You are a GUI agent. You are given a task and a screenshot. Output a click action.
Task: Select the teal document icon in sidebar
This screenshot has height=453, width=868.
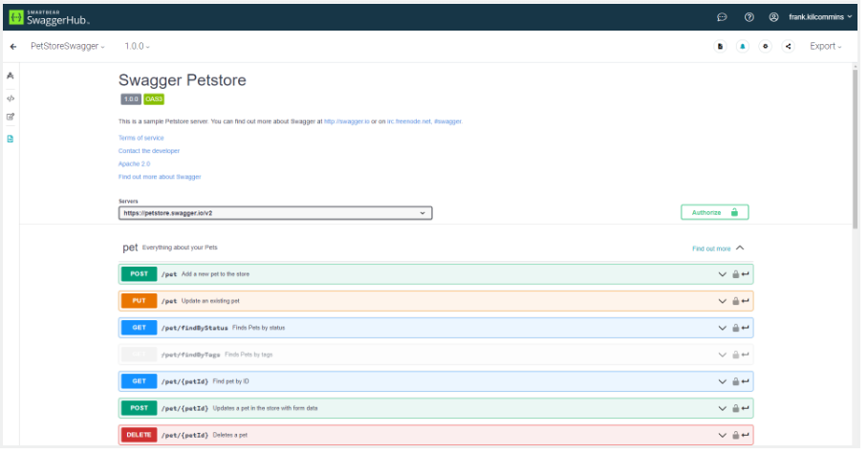pyautogui.click(x=11, y=140)
